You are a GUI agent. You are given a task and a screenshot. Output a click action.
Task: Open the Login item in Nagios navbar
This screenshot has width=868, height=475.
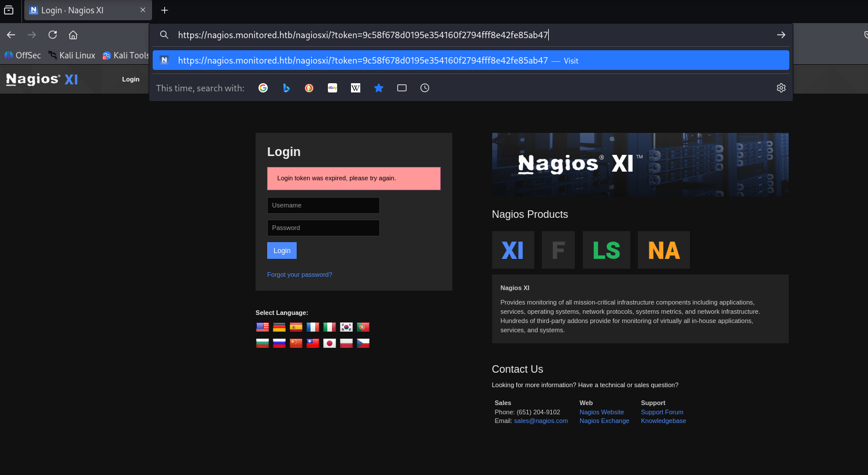[x=131, y=79]
